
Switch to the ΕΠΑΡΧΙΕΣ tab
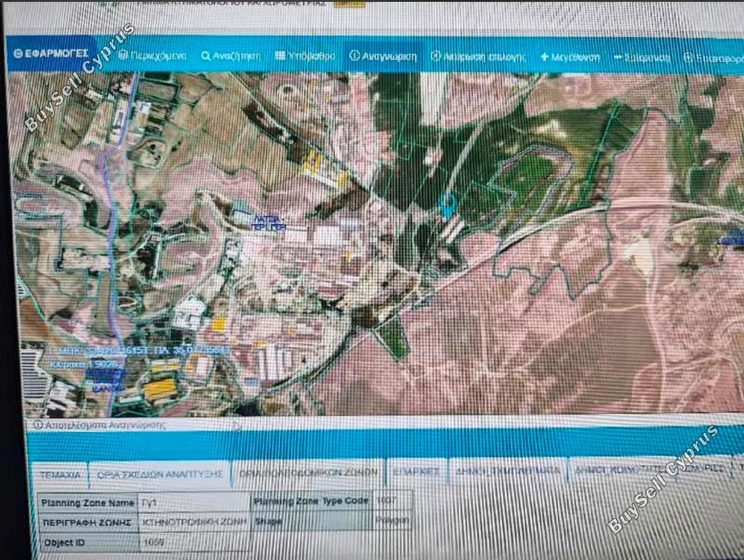[415, 471]
